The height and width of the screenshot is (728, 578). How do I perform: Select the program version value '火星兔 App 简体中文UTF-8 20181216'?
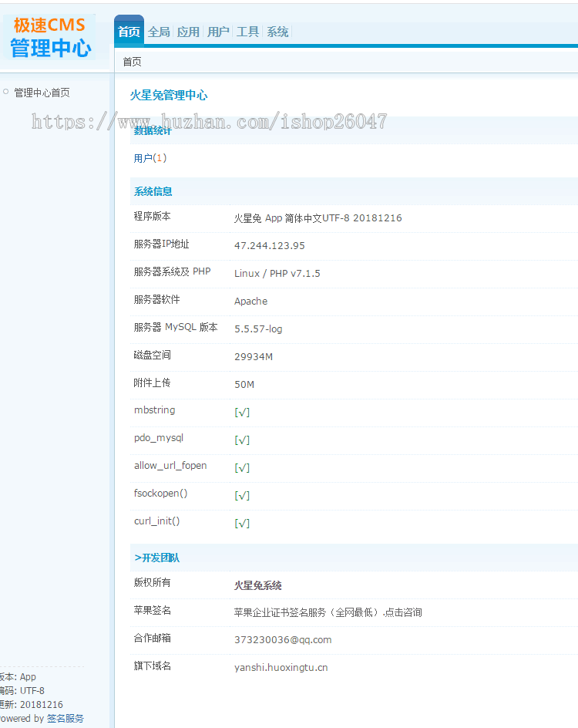(x=318, y=218)
